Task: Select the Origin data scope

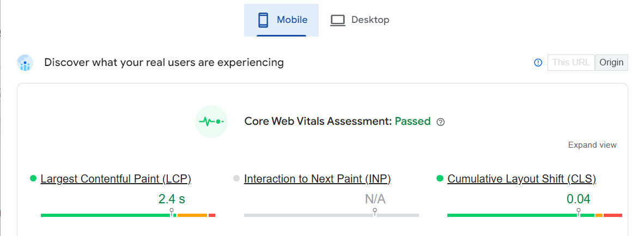Action: click(x=611, y=63)
